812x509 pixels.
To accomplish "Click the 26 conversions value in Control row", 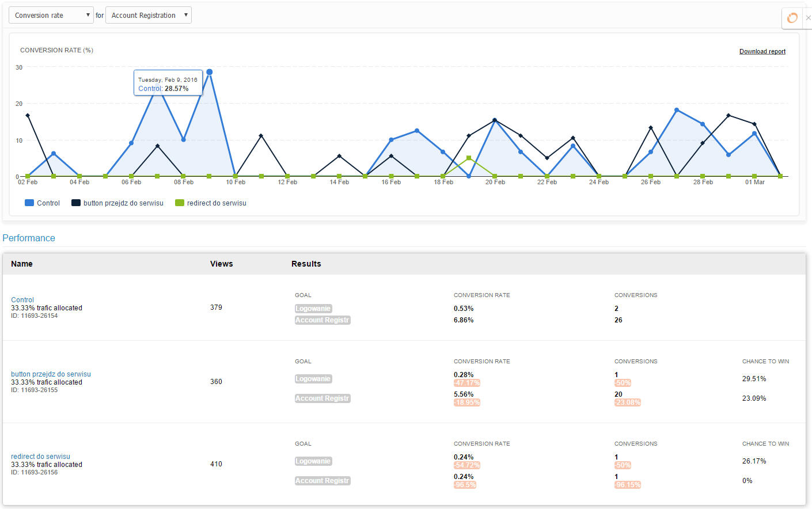I will (x=619, y=320).
